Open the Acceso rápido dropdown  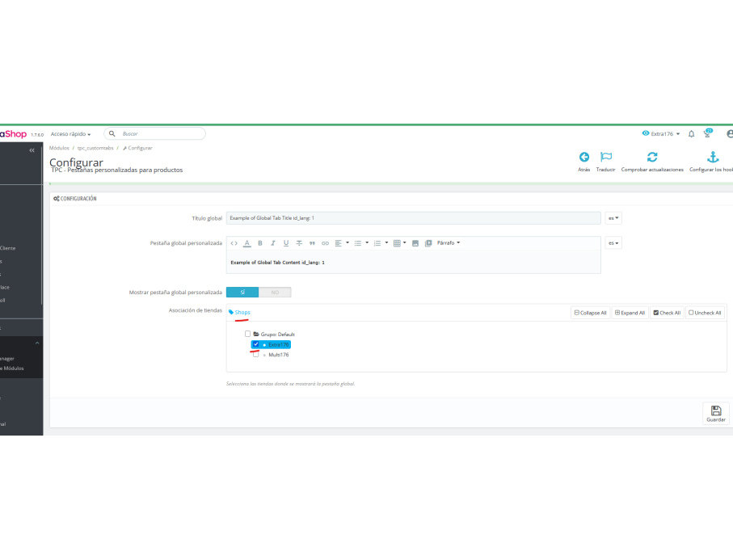(x=70, y=134)
